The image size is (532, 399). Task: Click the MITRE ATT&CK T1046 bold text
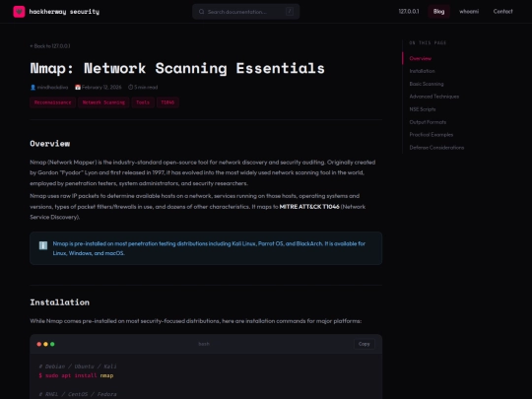[x=309, y=207]
